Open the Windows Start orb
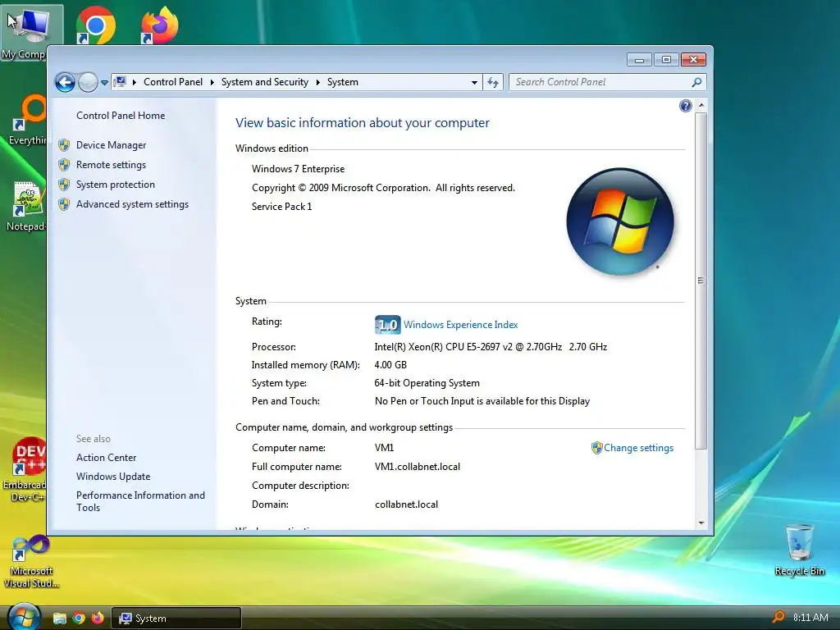The image size is (840, 630). pyautogui.click(x=23, y=617)
